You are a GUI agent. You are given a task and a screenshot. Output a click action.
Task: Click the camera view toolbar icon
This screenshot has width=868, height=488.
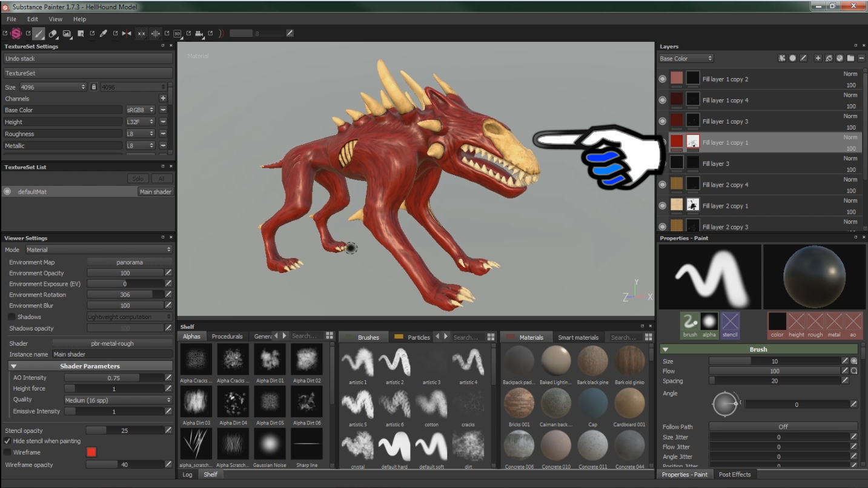point(199,34)
